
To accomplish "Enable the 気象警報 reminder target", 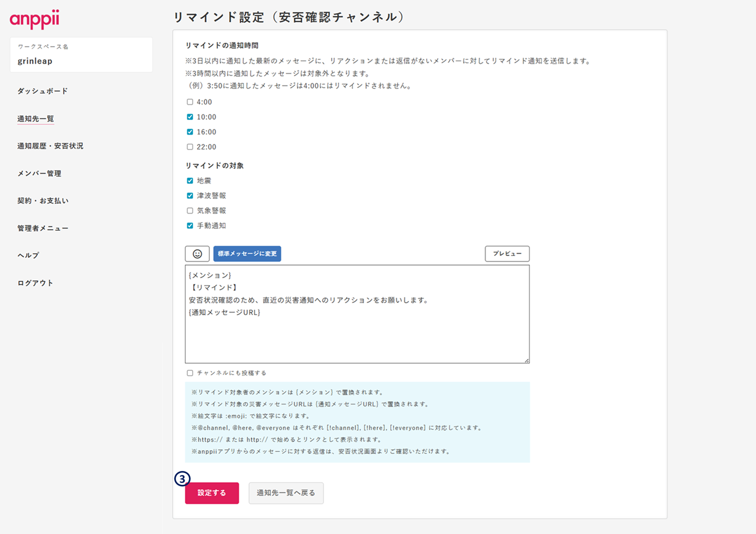I will point(190,211).
